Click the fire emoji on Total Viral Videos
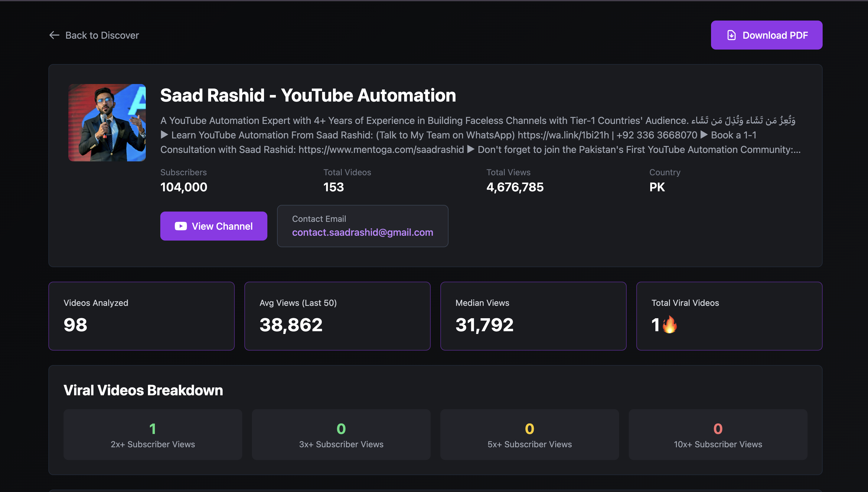Image resolution: width=868 pixels, height=492 pixels. pyautogui.click(x=670, y=324)
